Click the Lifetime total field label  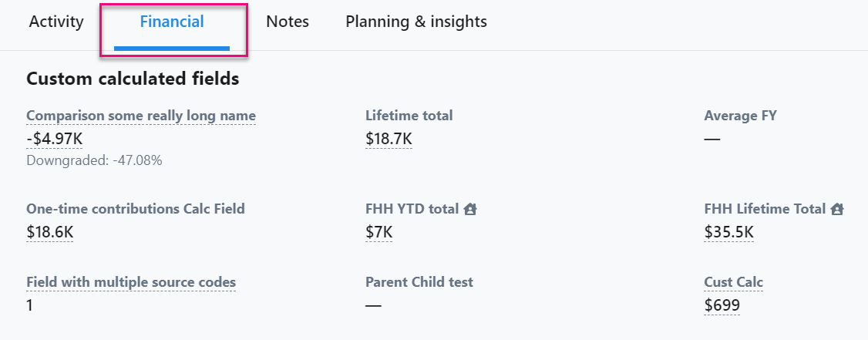pos(409,116)
